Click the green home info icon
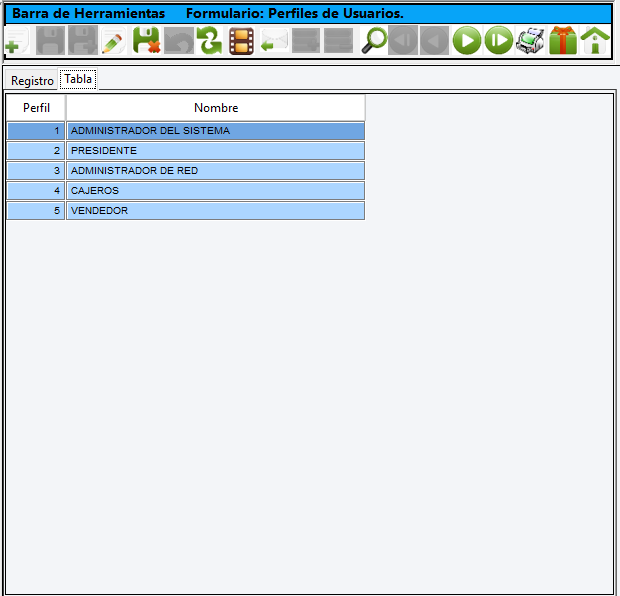The image size is (620, 596). tap(595, 40)
